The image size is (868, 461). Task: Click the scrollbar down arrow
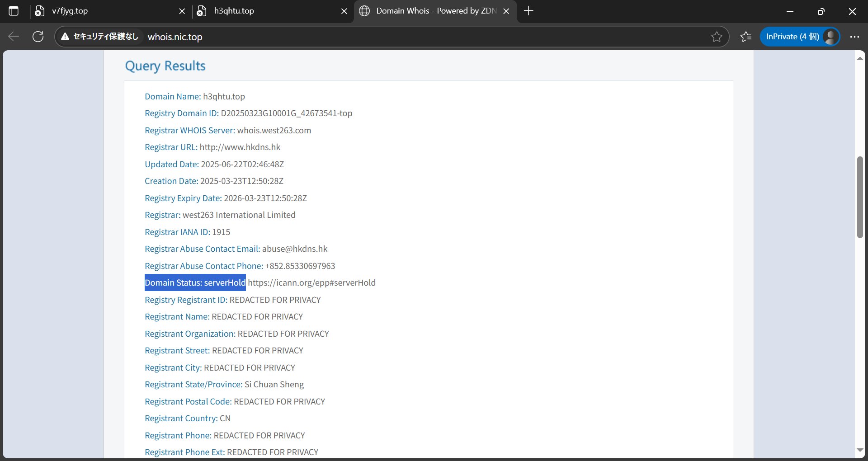click(860, 450)
